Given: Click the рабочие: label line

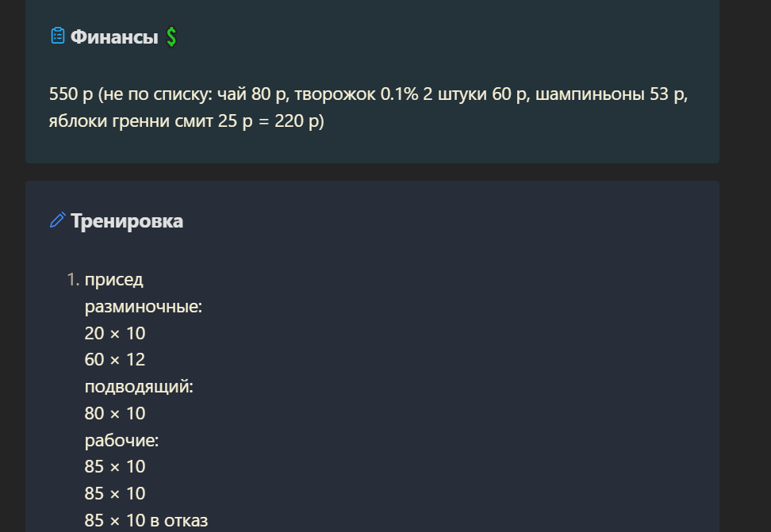Looking at the screenshot, I should pyautogui.click(x=122, y=440).
